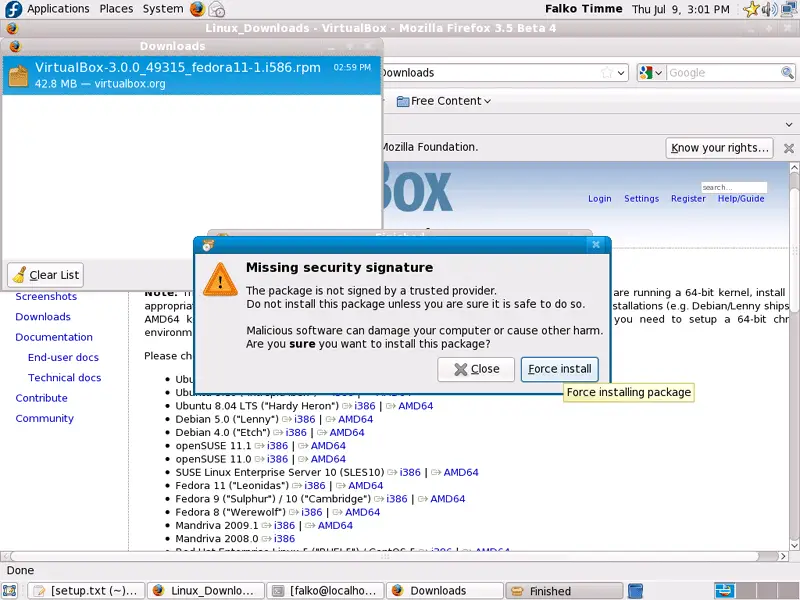800x600 pixels.
Task: Open End-user docs link
Action: point(63,358)
